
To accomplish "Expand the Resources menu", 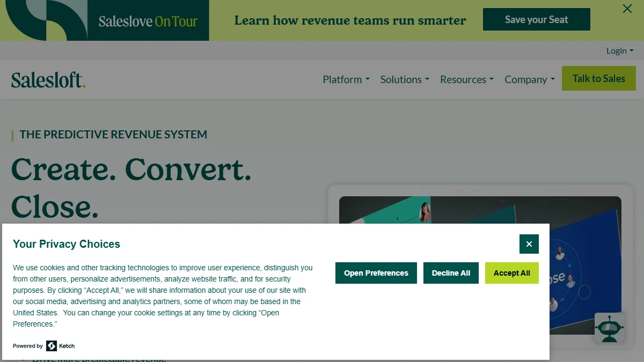I will (467, 79).
